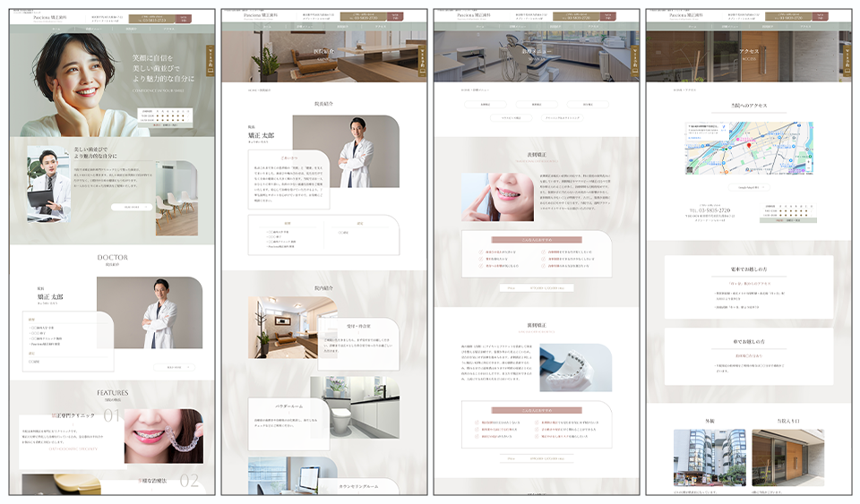Click the Price bar under 表側矯正 section
The image size is (860, 504).
click(x=537, y=287)
